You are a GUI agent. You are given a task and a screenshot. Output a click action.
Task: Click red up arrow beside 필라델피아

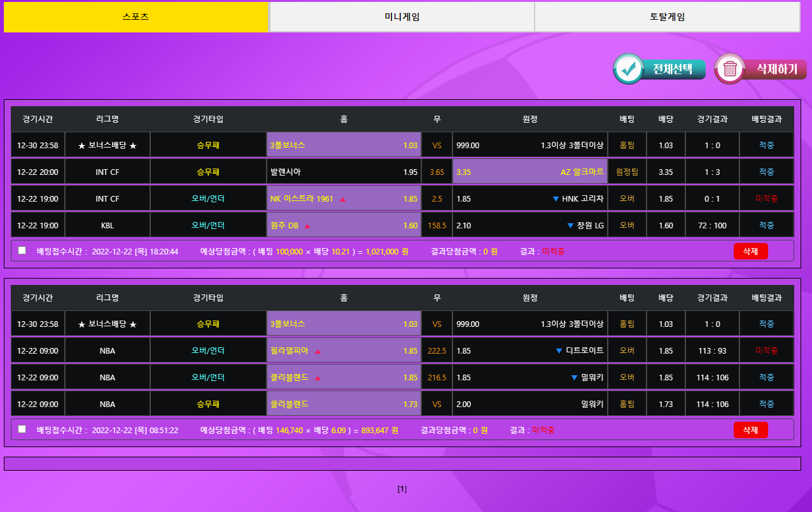point(318,351)
